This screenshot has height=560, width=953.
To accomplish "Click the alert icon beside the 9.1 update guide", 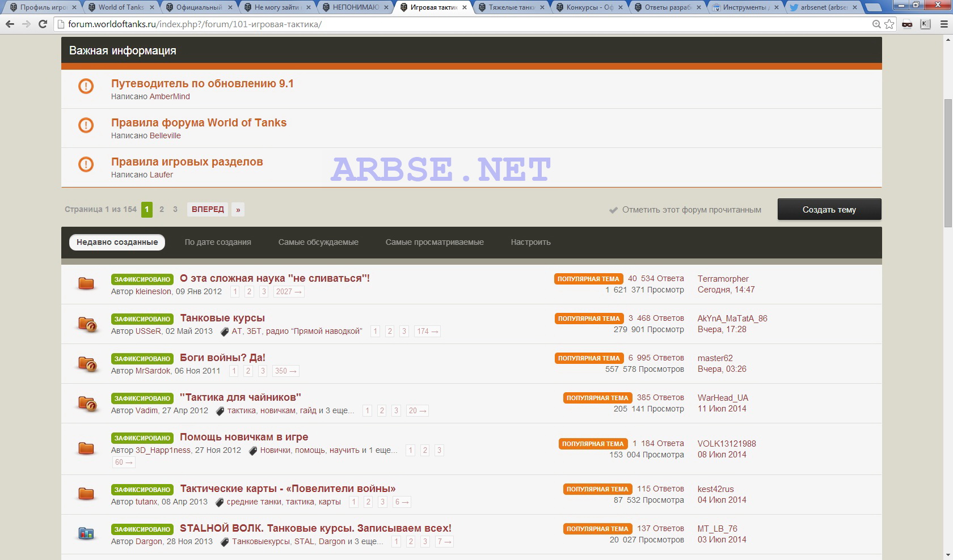I will (86, 86).
